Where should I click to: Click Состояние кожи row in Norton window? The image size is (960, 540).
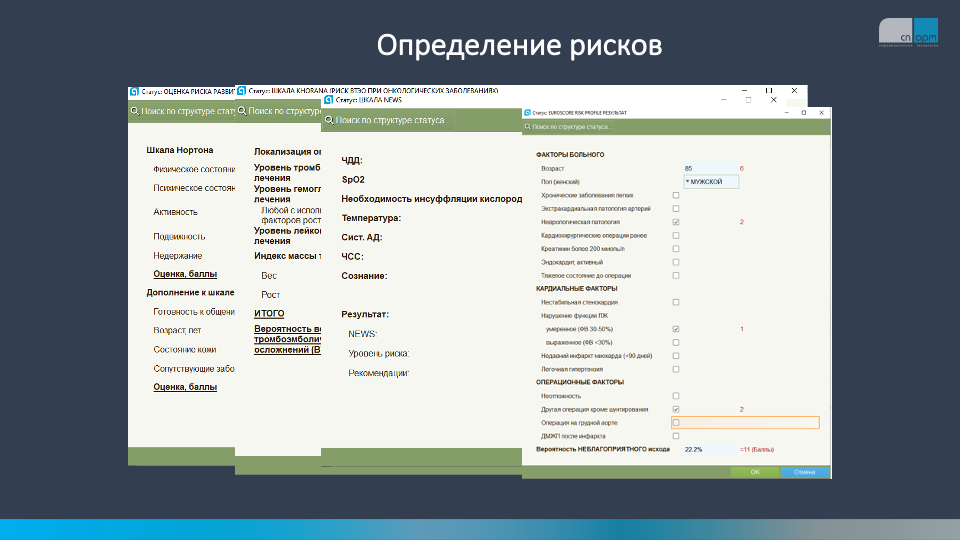[185, 350]
